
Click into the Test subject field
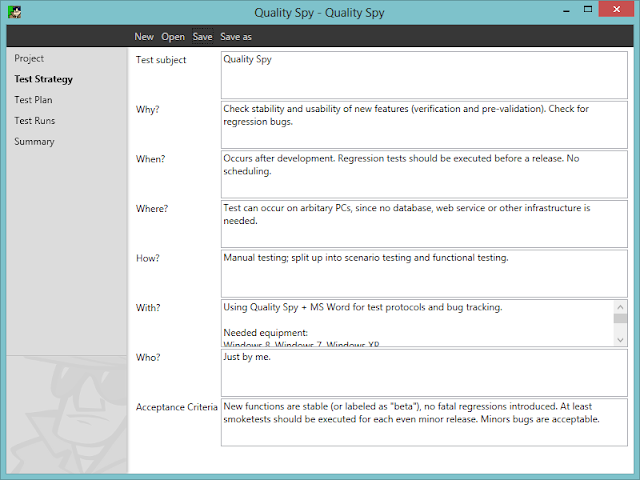[424, 75]
